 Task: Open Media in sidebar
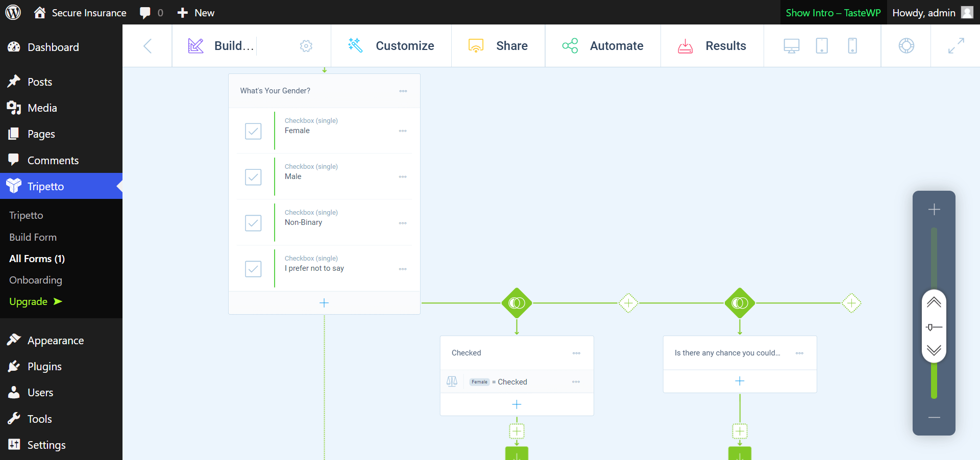coord(61,108)
